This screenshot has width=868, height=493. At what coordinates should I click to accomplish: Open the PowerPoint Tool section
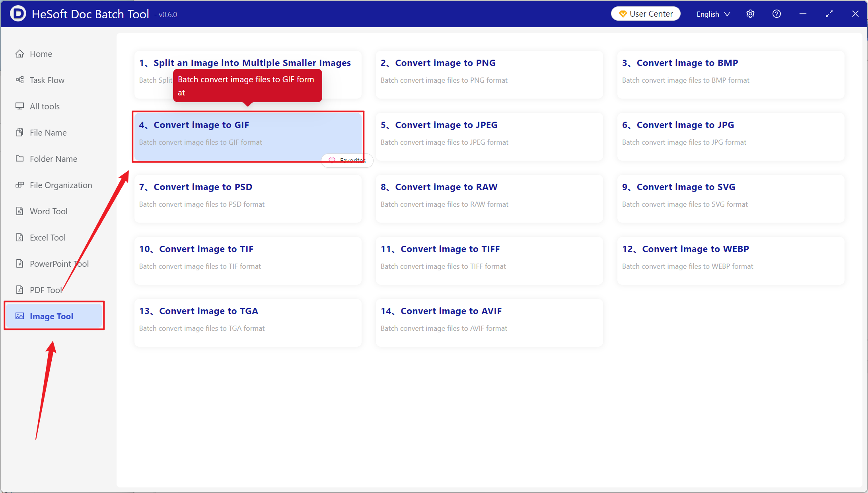pos(54,264)
